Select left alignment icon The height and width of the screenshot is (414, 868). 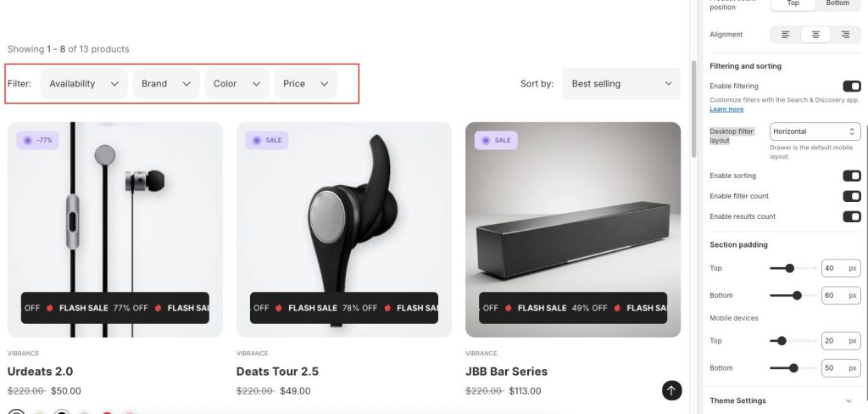786,35
